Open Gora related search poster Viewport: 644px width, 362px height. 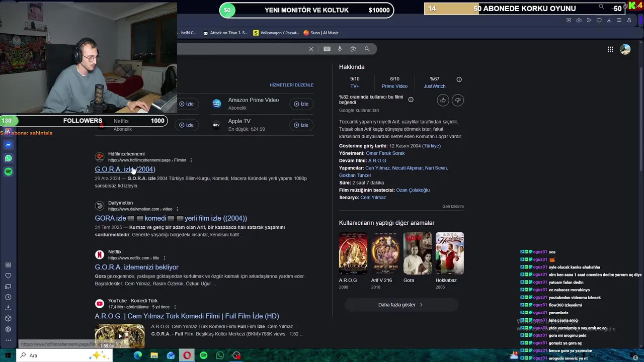417,253
